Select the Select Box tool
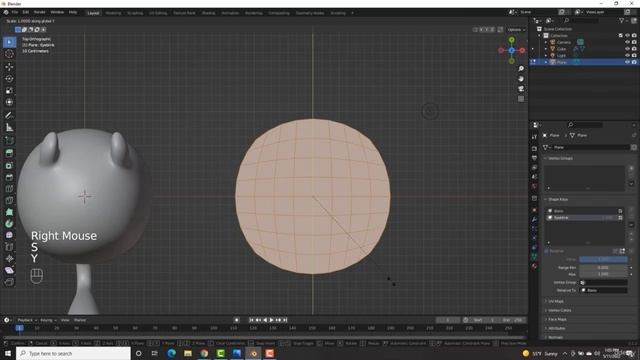Viewport: 640px width, 360px height. pyautogui.click(x=9, y=42)
